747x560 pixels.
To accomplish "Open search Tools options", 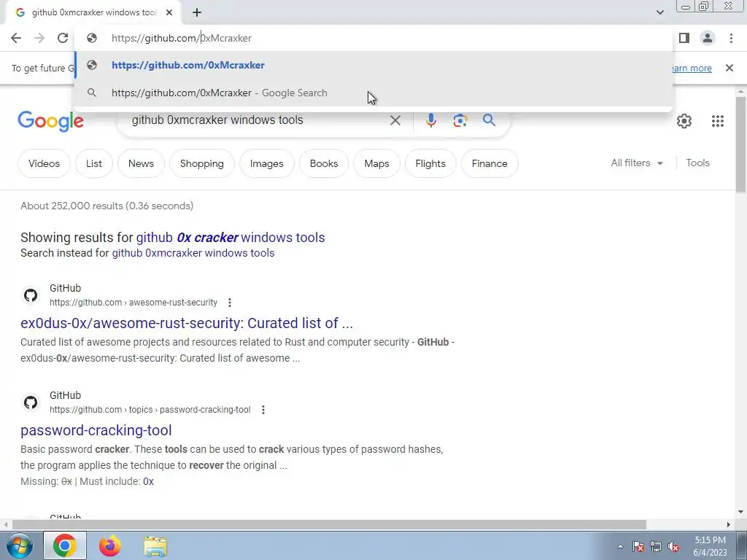I will pyautogui.click(x=697, y=163).
